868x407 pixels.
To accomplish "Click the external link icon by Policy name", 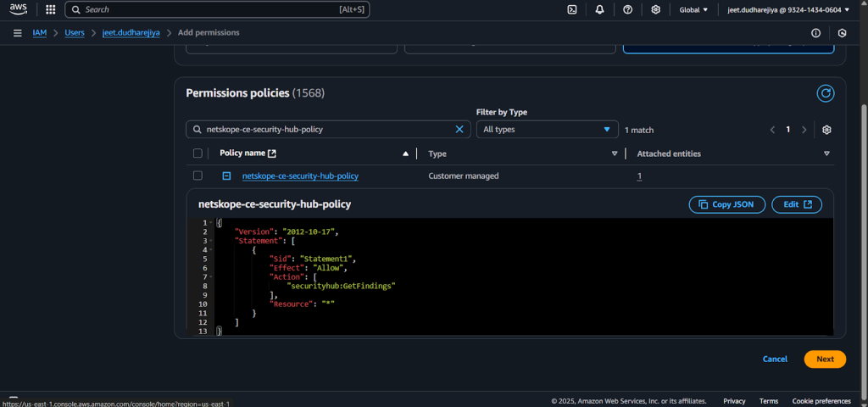I will pyautogui.click(x=272, y=153).
